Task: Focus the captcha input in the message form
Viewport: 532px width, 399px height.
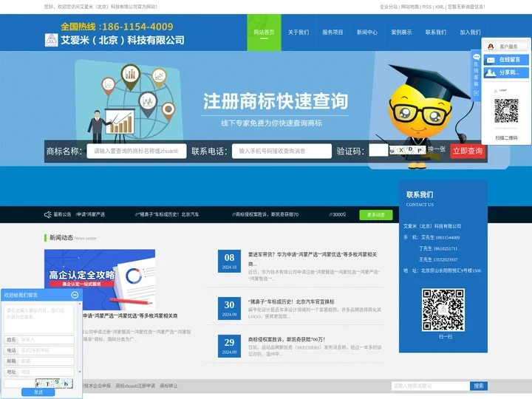Action: coord(19,383)
